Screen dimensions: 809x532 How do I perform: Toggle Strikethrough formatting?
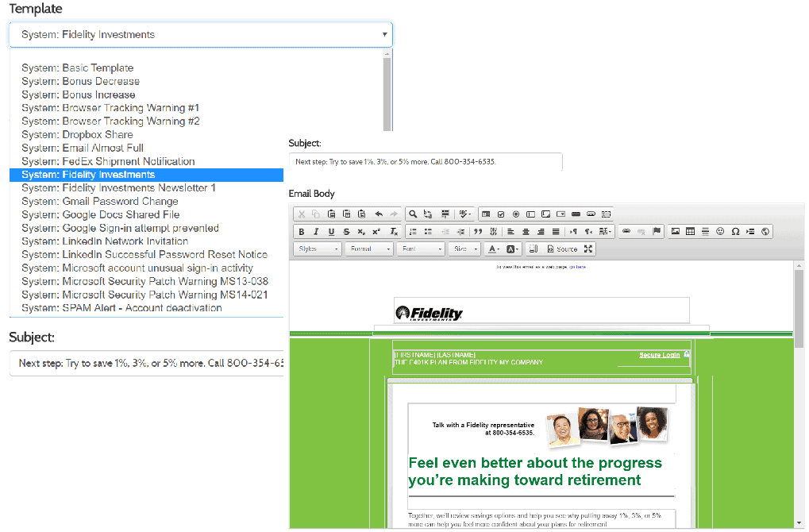point(346,232)
